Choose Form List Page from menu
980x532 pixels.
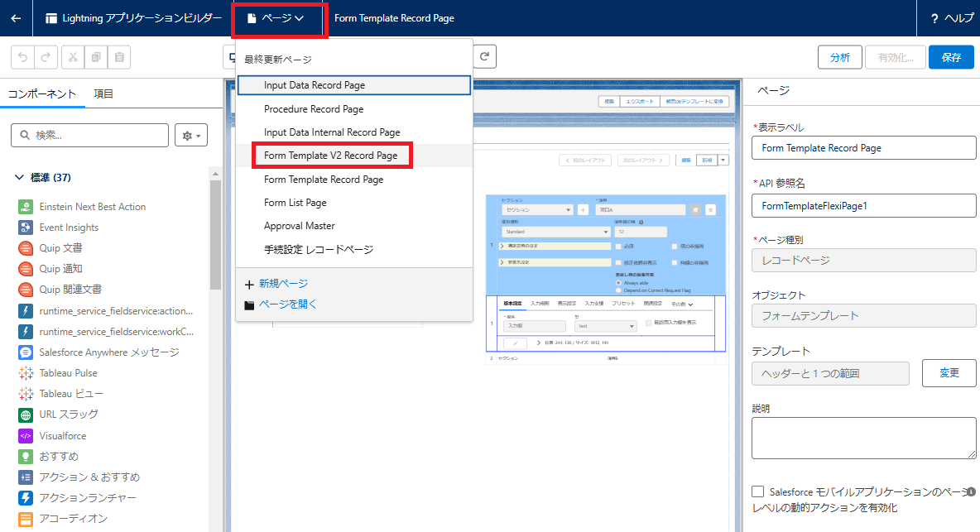(x=353, y=203)
